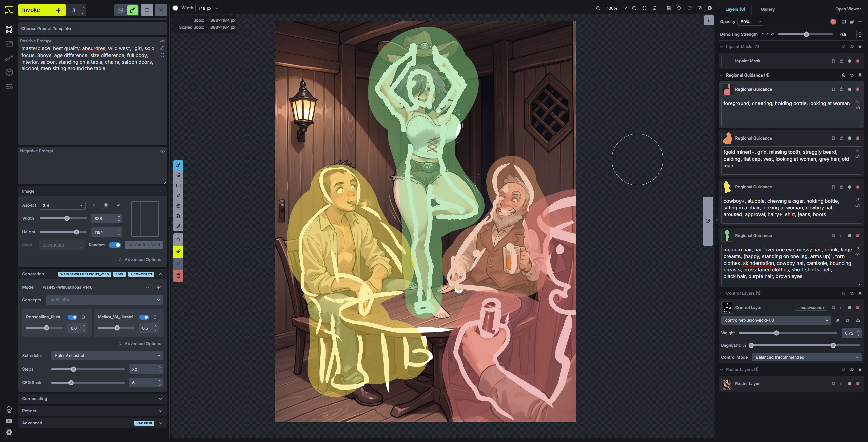Select the Hand pan tool
Viewport: 868px width, 442px height.
178,206
